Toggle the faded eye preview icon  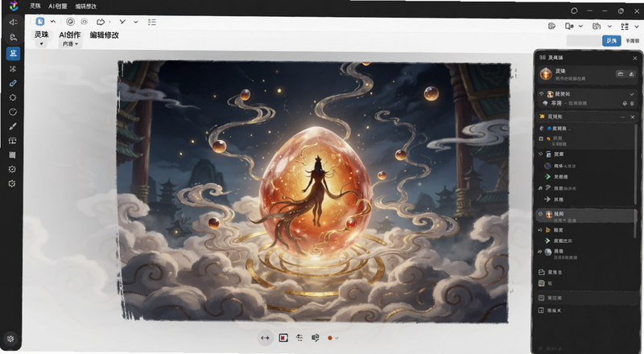pyautogui.click(x=85, y=22)
